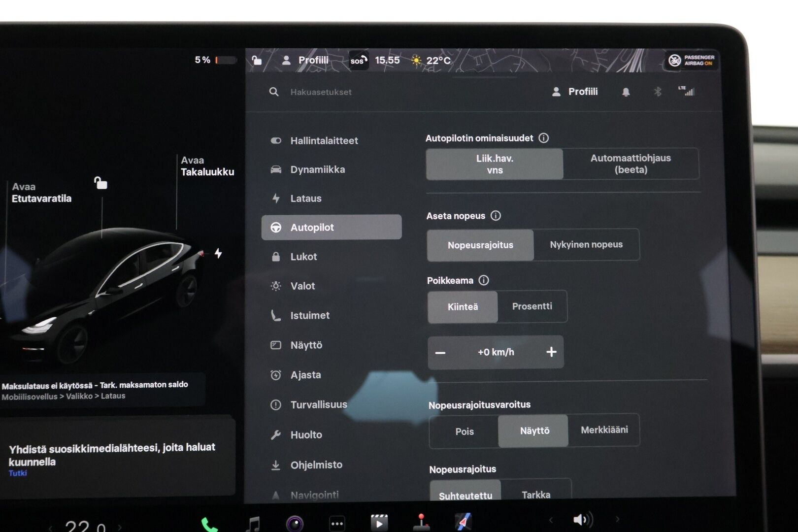The image size is (798, 532).
Task: Tap the 15.55 clock
Action: point(387,60)
